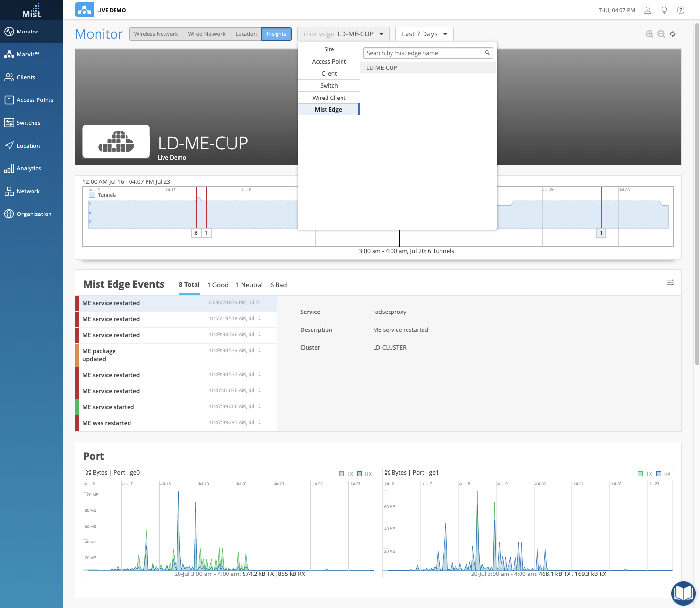The height and width of the screenshot is (608, 700).
Task: Switch to the Wireless Network tab
Action: 156,34
